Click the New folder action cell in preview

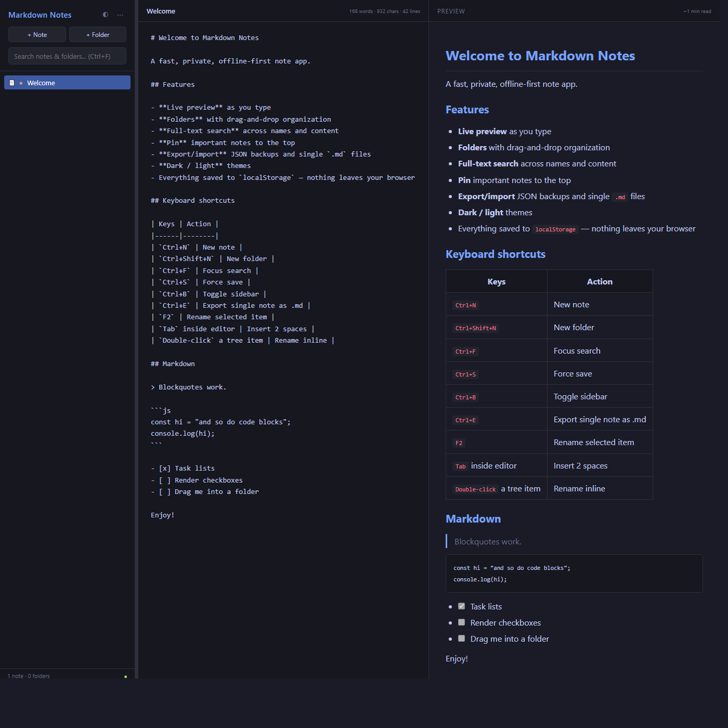pyautogui.click(x=600, y=327)
